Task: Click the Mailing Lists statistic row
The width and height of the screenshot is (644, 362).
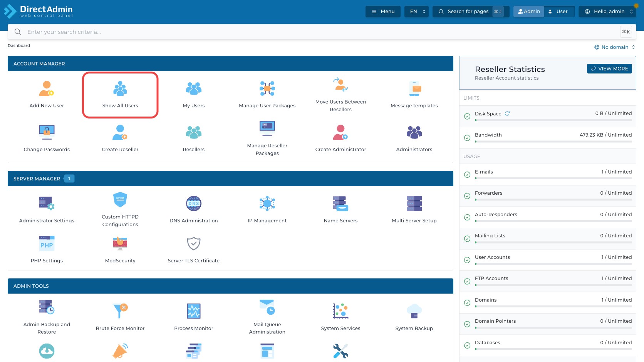Action: (548, 239)
